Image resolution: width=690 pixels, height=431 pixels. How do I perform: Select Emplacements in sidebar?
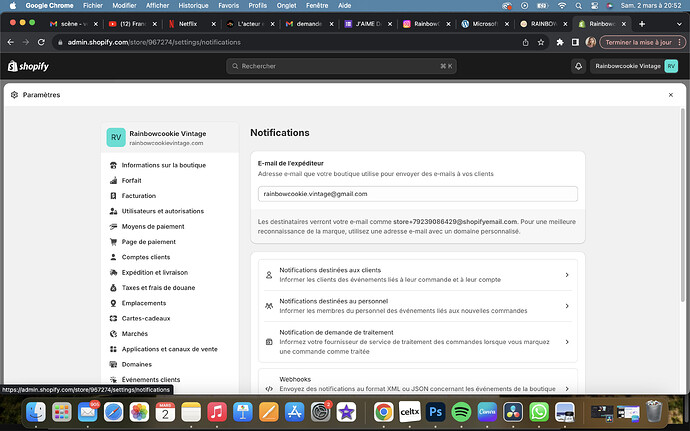click(x=144, y=303)
